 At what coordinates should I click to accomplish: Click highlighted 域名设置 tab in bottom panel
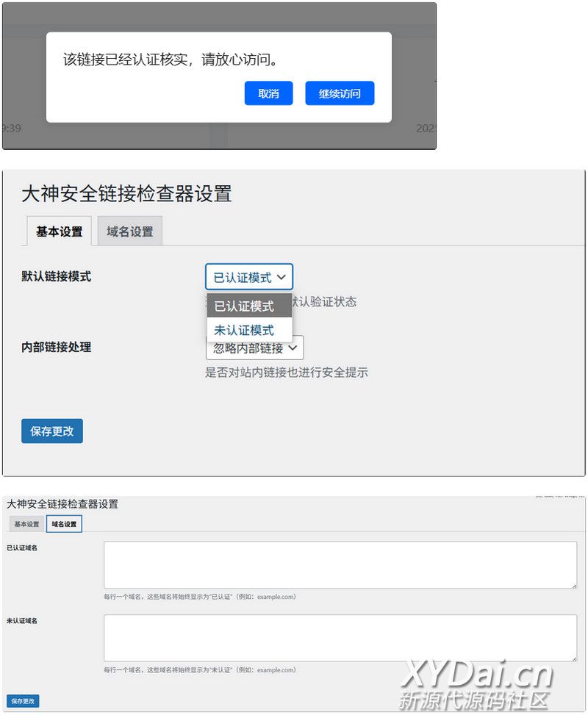(x=64, y=524)
